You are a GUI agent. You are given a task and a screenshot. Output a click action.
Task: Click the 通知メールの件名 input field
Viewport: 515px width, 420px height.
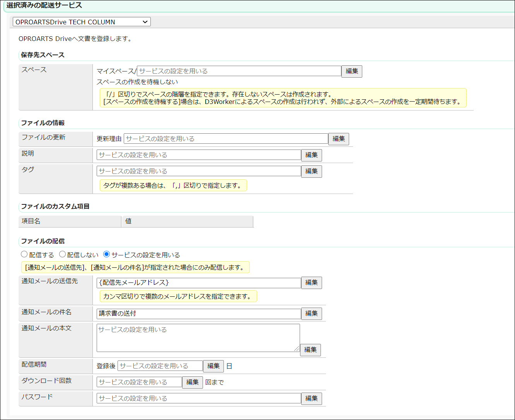pyautogui.click(x=199, y=314)
